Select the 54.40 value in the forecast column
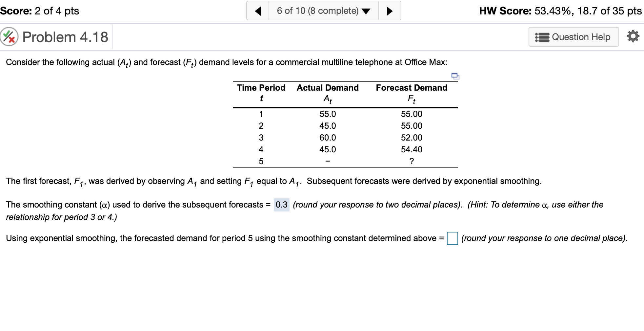Image resolution: width=644 pixels, height=331 pixels. coord(412,149)
